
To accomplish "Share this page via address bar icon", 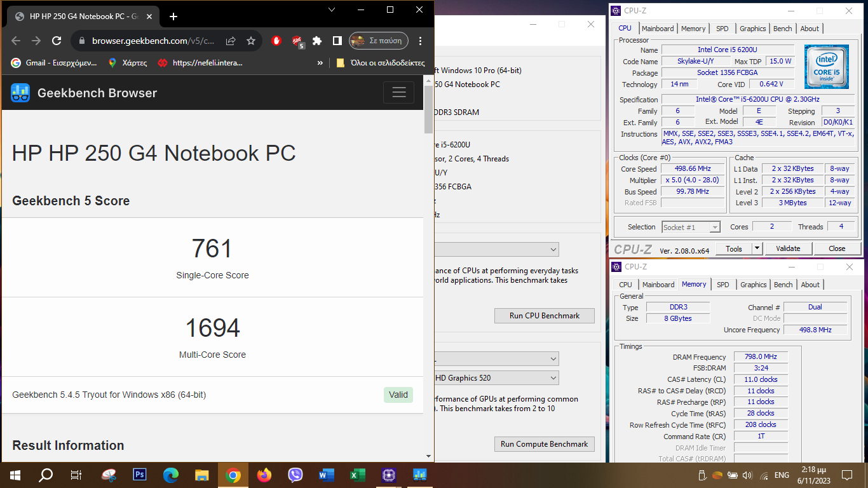I will coord(231,41).
